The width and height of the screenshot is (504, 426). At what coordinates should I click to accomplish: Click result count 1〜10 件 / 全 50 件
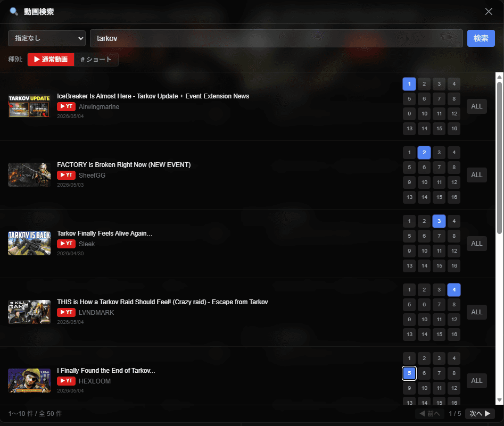click(35, 413)
